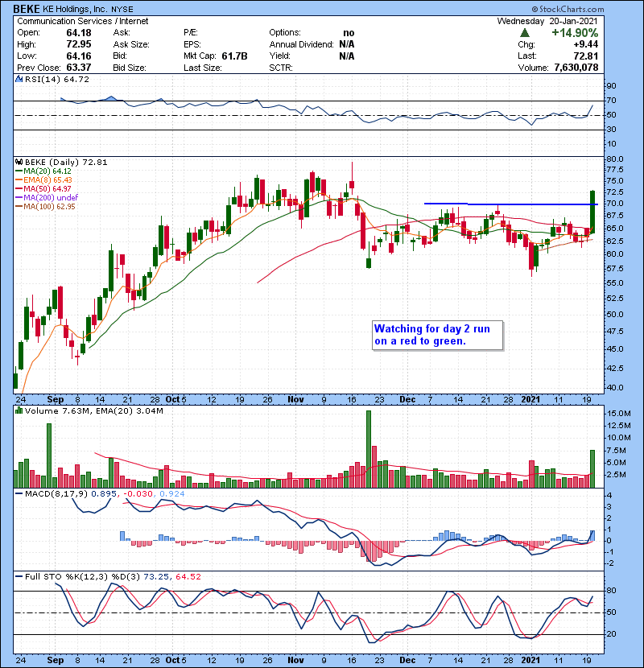
Task: Click the Annual Dividend label
Action: pyautogui.click(x=301, y=44)
